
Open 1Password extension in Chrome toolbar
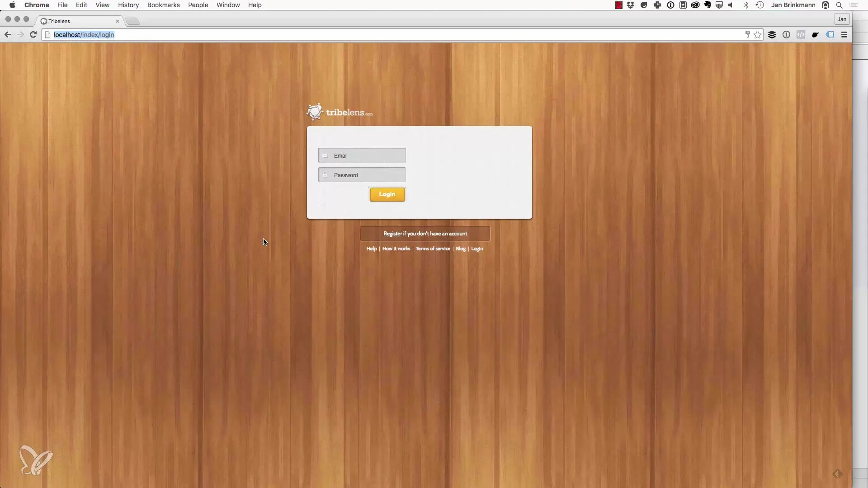click(787, 35)
